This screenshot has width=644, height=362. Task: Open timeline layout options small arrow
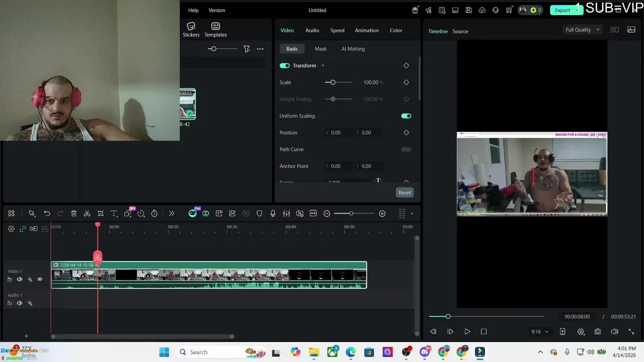pyautogui.click(x=412, y=214)
